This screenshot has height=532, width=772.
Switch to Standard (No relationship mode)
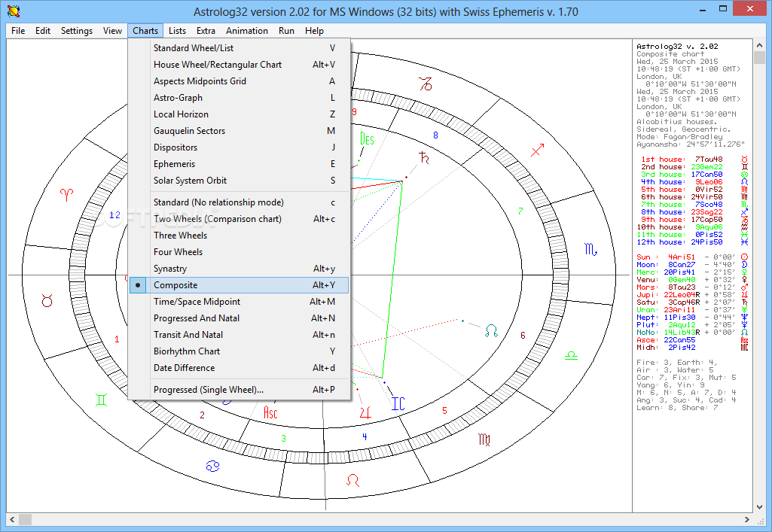tap(239, 202)
